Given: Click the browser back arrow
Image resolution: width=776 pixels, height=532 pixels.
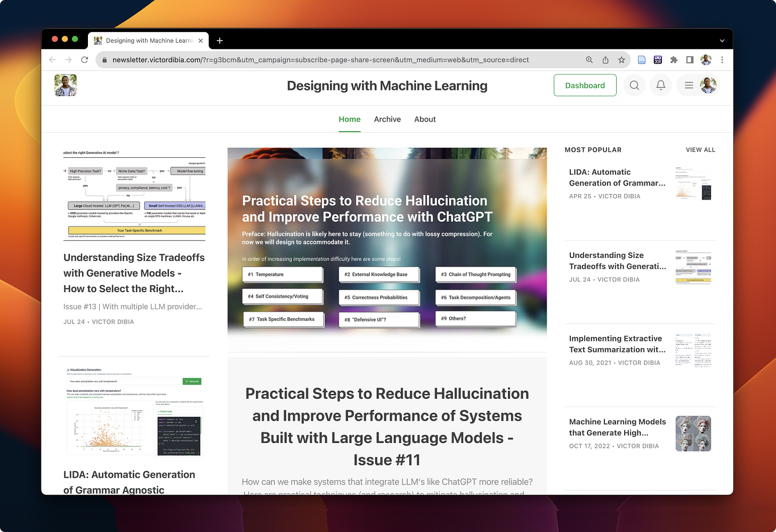Looking at the screenshot, I should tap(52, 60).
